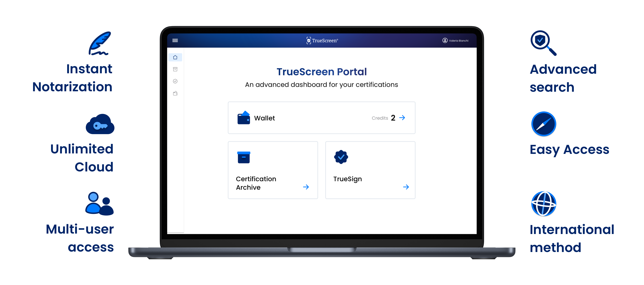Open the archive box icon in the sidebar
Screen dimensions: 644x285
[175, 69]
